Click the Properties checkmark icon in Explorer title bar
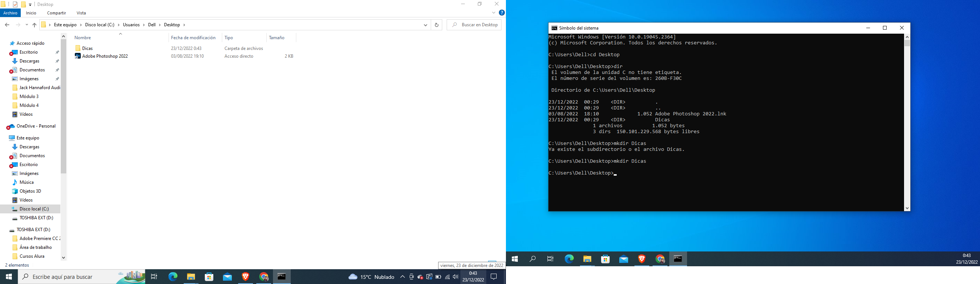 click(x=15, y=4)
